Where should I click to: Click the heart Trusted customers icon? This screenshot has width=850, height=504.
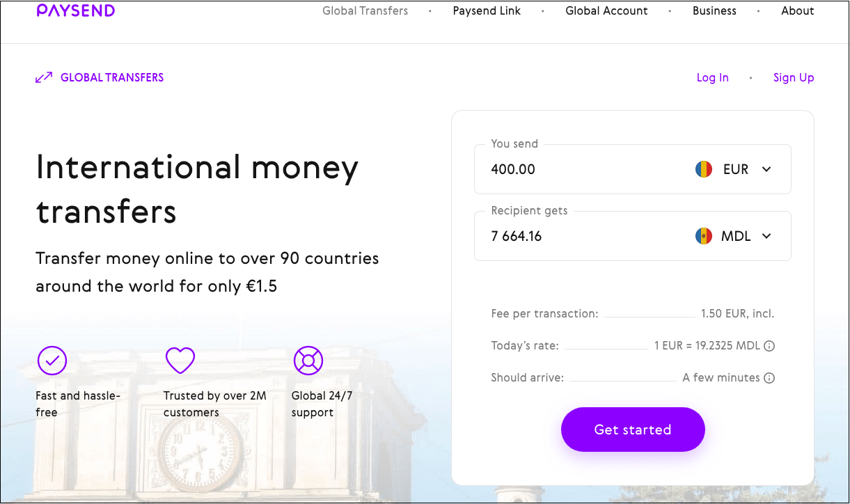coord(180,361)
